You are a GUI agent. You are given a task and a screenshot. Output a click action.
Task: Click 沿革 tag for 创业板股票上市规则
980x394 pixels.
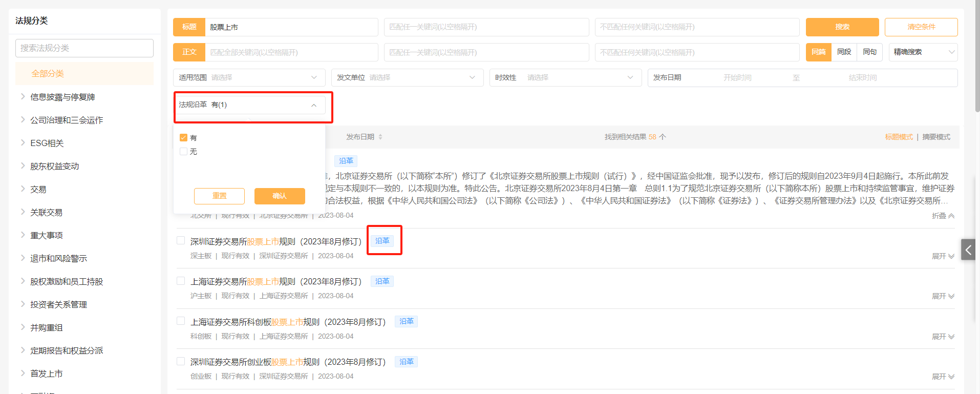tap(406, 362)
